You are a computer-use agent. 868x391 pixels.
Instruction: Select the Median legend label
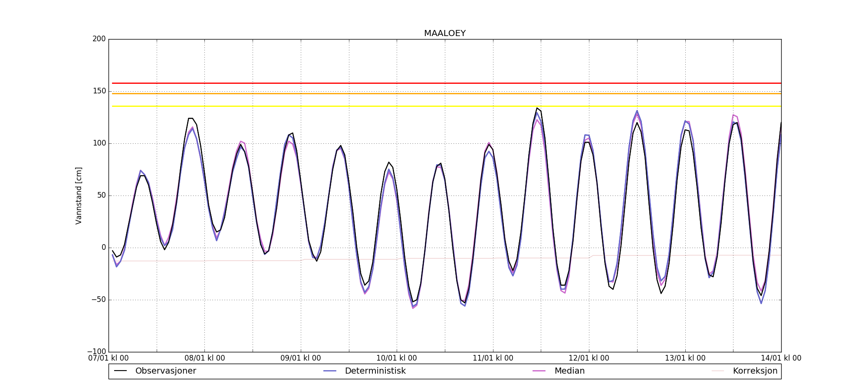(569, 371)
